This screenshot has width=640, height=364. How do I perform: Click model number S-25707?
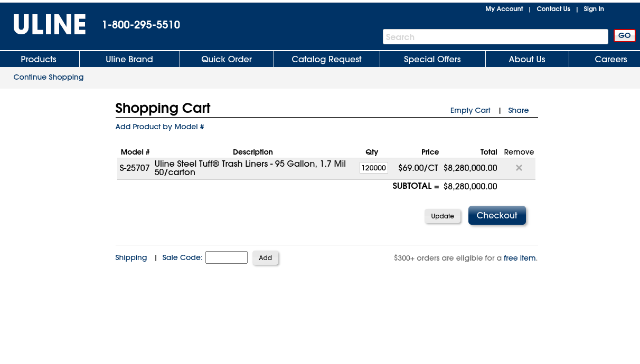click(135, 168)
